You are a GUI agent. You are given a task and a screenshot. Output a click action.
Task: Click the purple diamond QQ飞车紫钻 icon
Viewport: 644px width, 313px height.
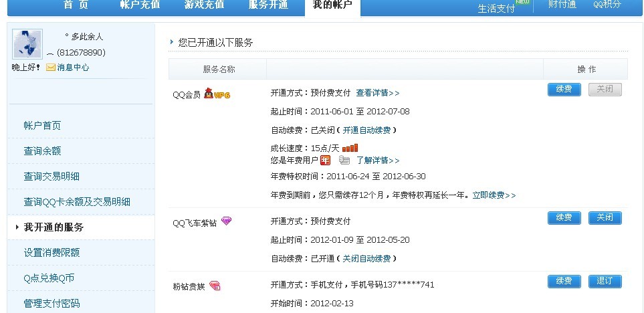click(x=226, y=221)
